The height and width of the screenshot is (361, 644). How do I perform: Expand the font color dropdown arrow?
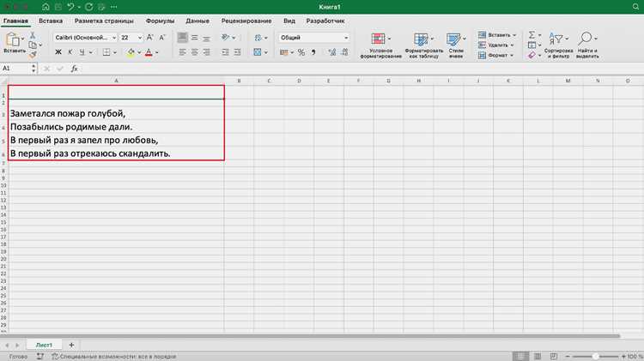(x=157, y=52)
